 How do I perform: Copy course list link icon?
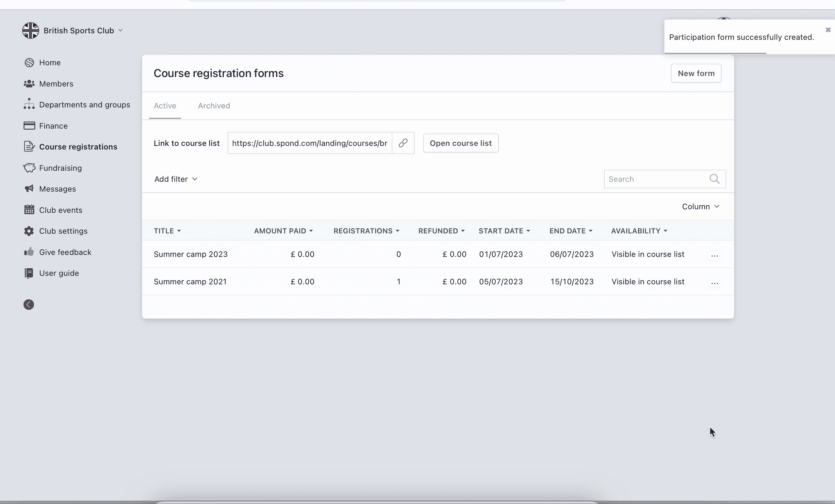(403, 143)
